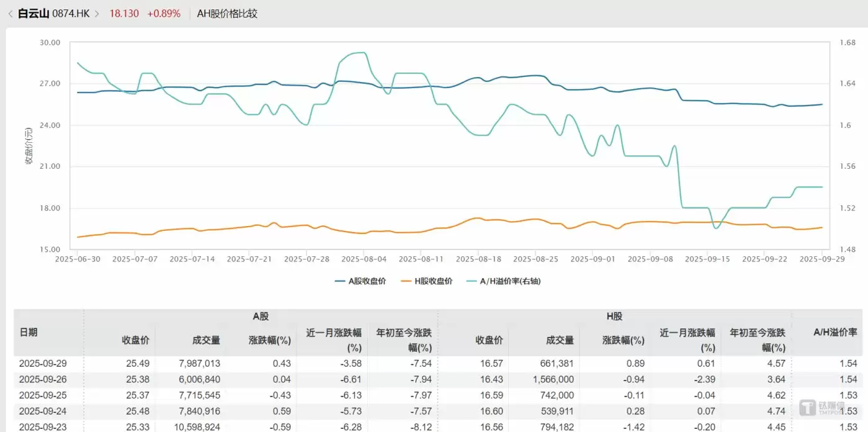Select the AH股价格比较 tab
This screenshot has height=432, width=868.
[227, 12]
